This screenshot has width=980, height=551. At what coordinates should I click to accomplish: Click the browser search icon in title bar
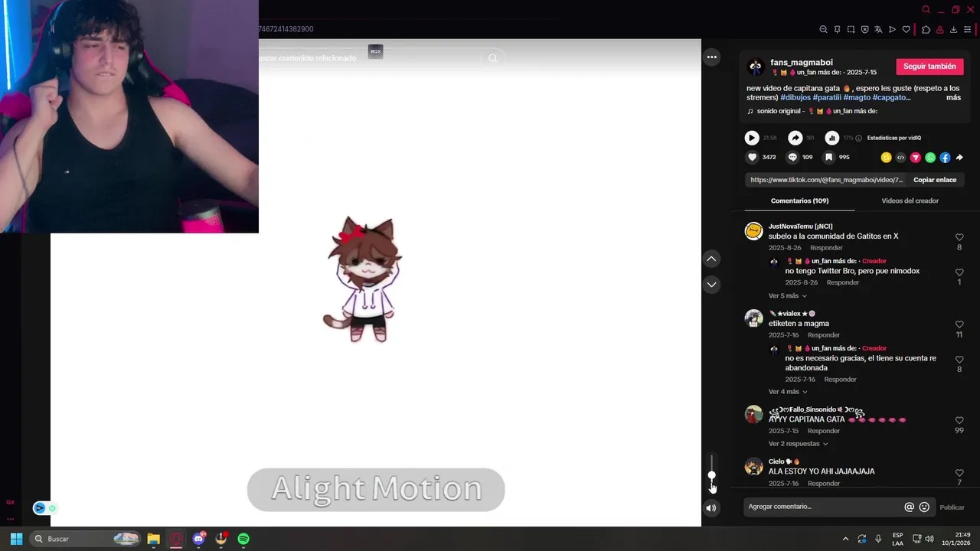(x=926, y=10)
